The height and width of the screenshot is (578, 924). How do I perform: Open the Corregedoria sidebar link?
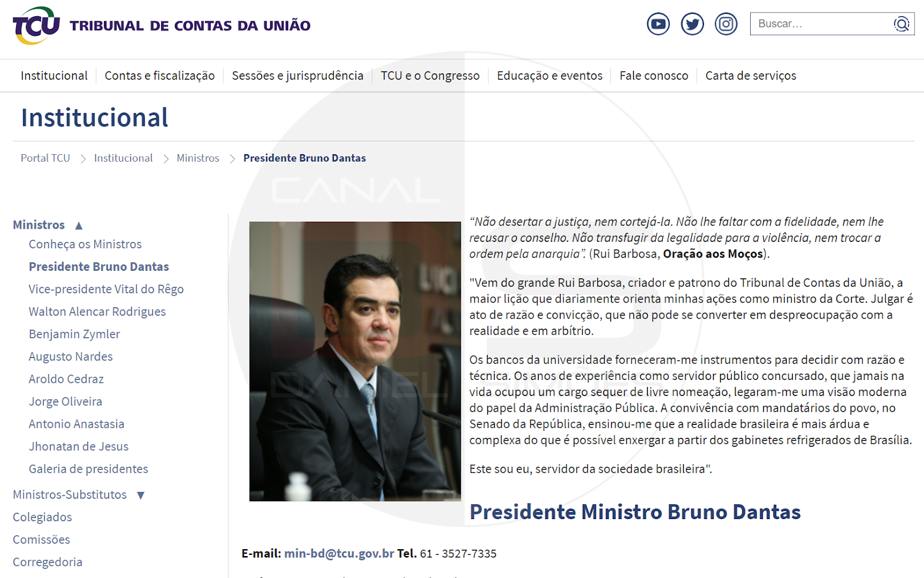(47, 562)
